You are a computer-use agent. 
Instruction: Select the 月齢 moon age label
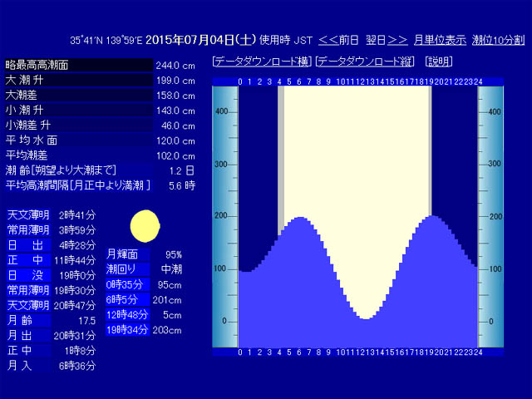[x=28, y=320]
